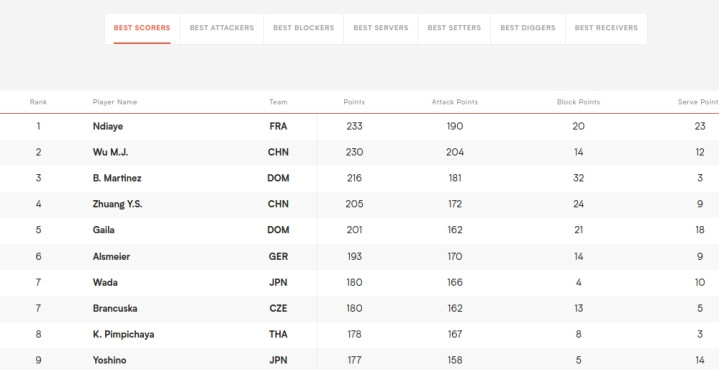Viewport: 719px width, 370px height.
Task: Click the Rank column header
Action: click(38, 102)
